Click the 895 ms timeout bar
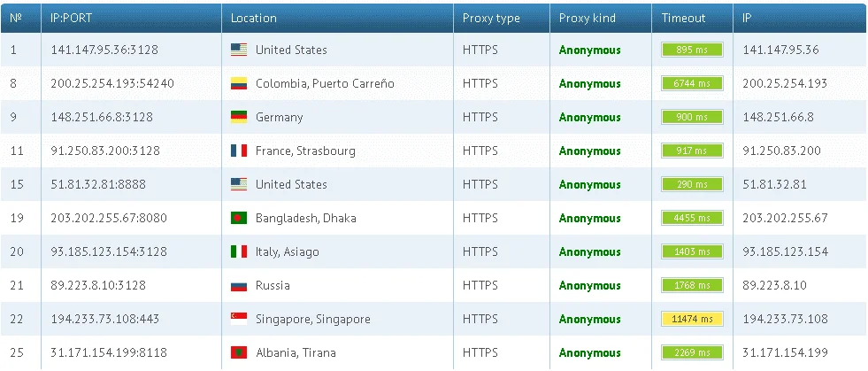 692,50
